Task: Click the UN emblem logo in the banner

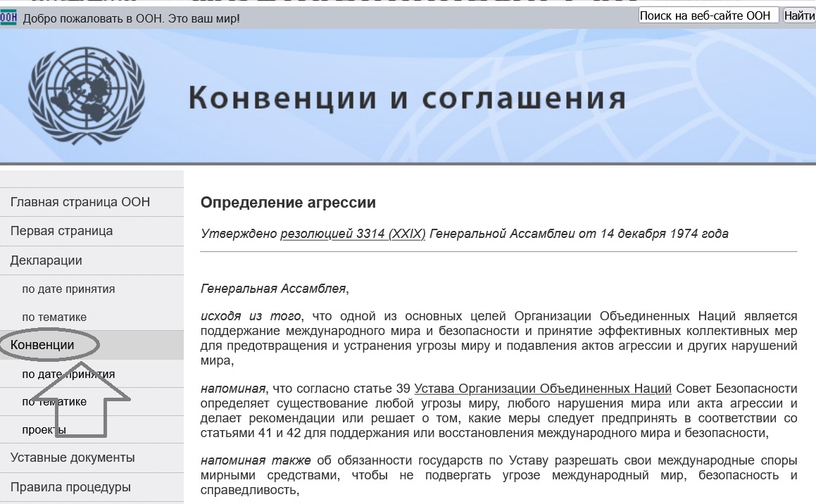Action: click(87, 96)
